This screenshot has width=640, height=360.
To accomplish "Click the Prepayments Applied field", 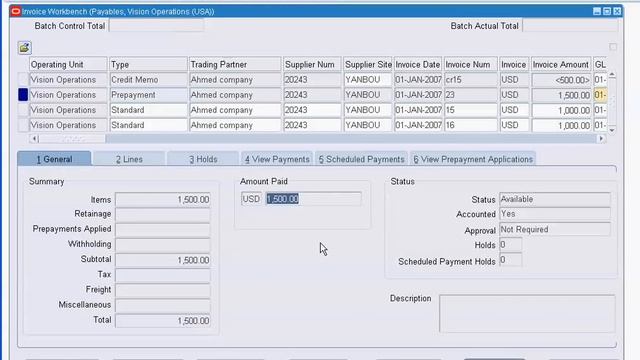I will [163, 229].
